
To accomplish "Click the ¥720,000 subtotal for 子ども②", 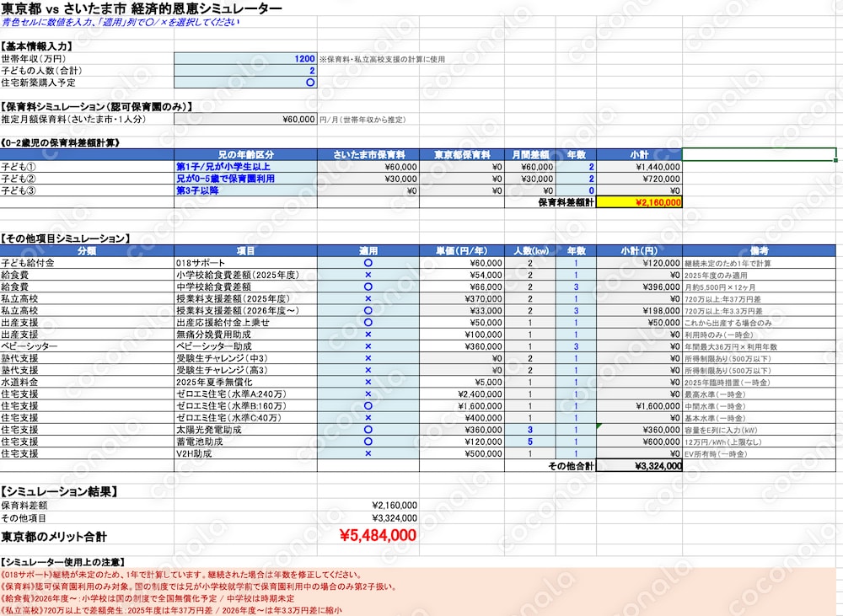I will 639,179.
